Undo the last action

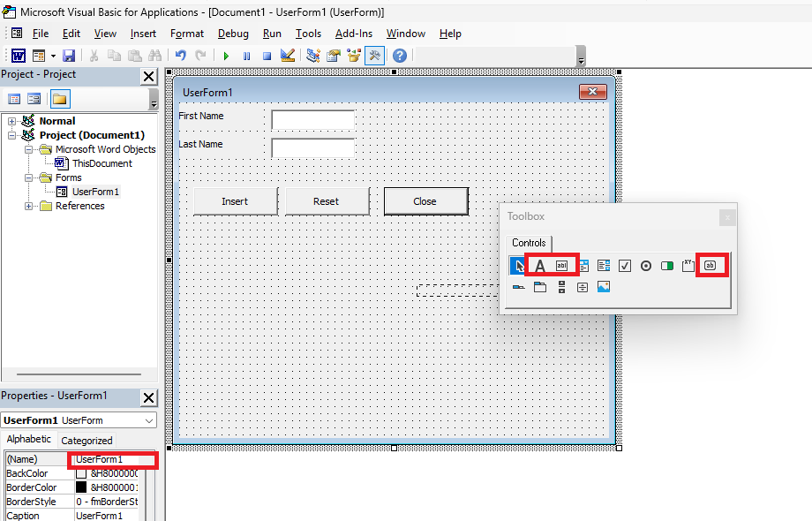pos(181,56)
